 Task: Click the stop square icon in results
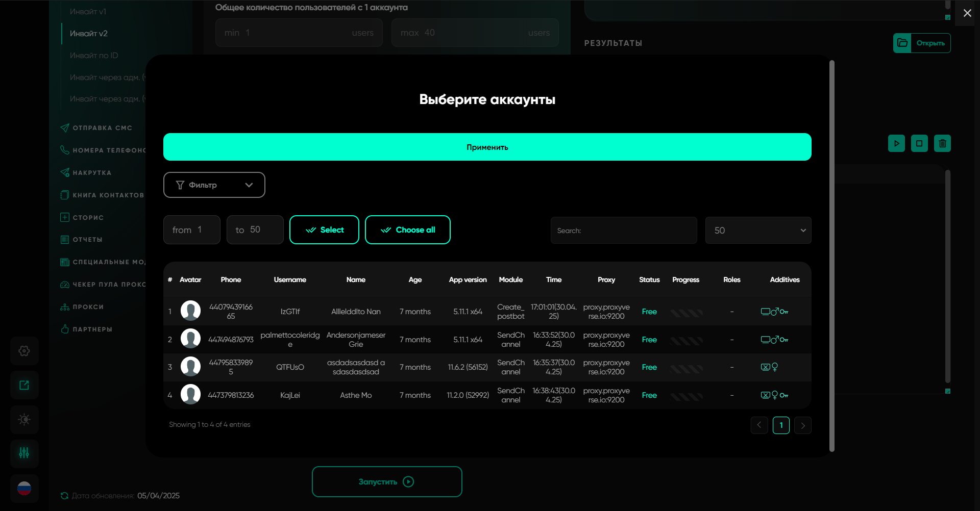click(919, 143)
